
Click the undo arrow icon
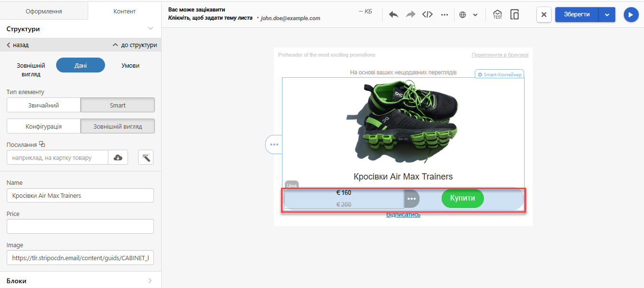(x=393, y=14)
